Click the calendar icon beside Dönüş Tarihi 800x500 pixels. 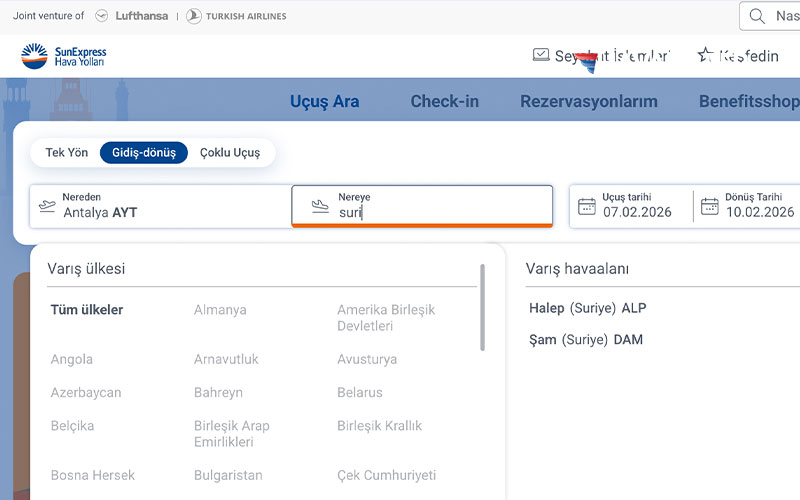pos(710,206)
